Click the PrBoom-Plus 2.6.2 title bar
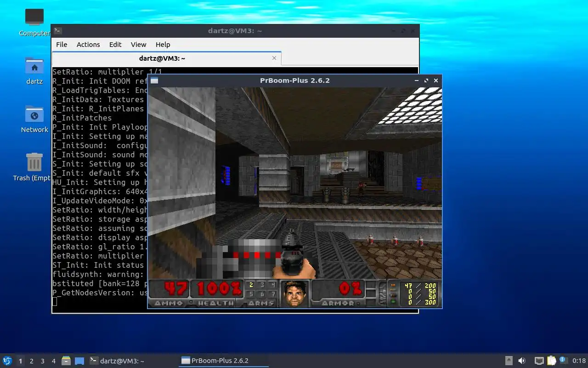This screenshot has height=368, width=588. coord(294,80)
